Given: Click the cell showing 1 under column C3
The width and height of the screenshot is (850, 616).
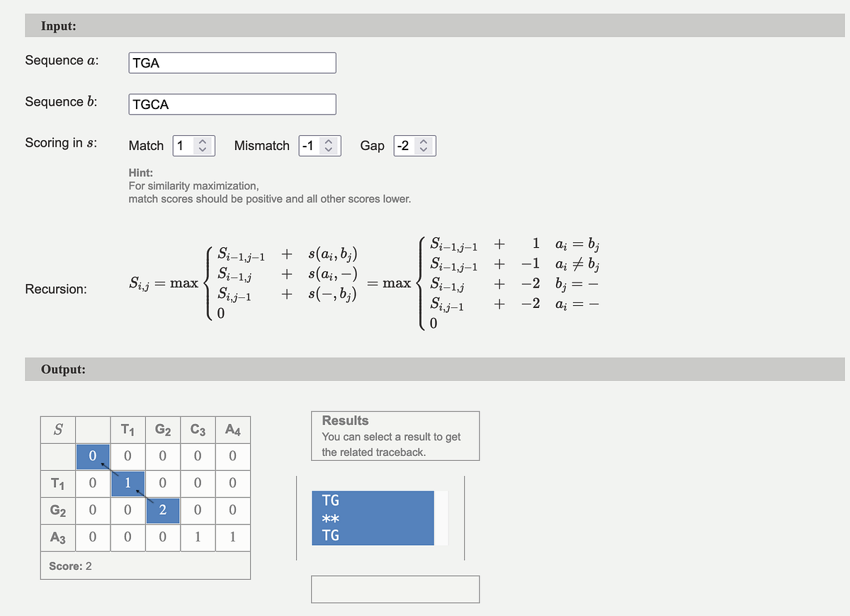Looking at the screenshot, I should tap(197, 536).
